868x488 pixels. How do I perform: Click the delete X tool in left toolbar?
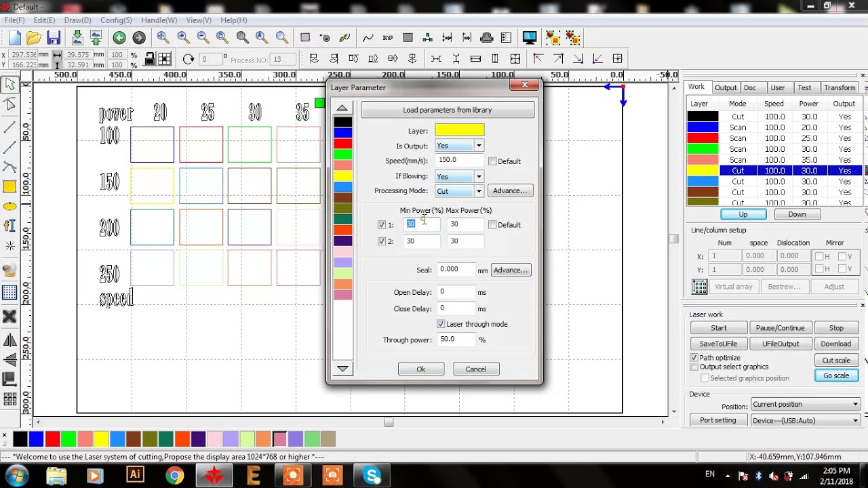click(x=9, y=317)
